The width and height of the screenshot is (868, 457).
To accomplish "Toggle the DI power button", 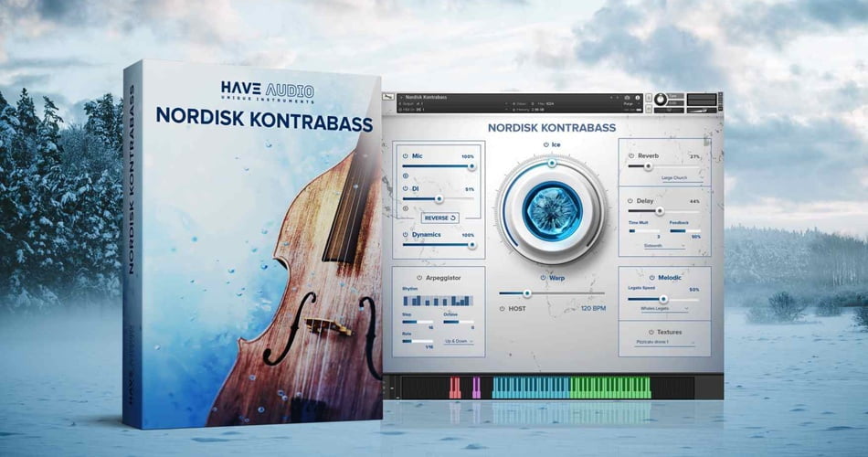I will pos(405,189).
